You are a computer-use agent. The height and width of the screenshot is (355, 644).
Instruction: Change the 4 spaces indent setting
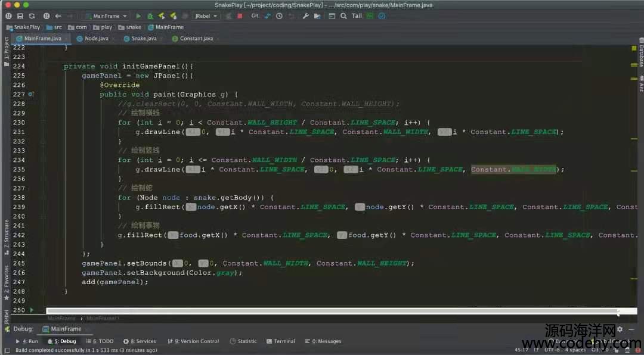575,350
